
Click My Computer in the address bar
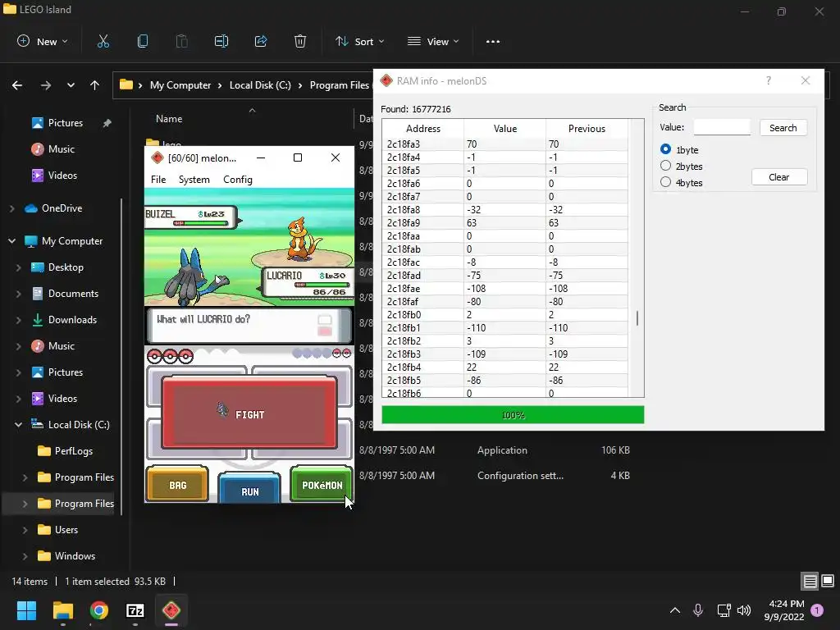pos(180,85)
